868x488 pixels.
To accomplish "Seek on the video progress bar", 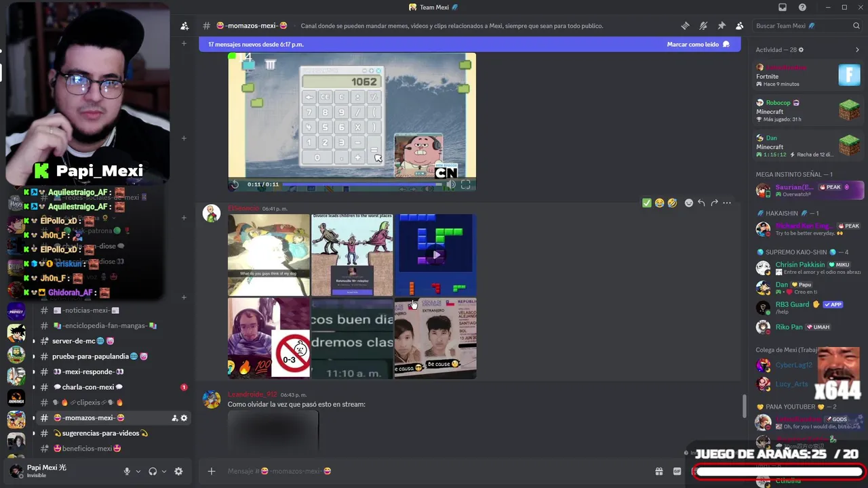I will click(361, 184).
